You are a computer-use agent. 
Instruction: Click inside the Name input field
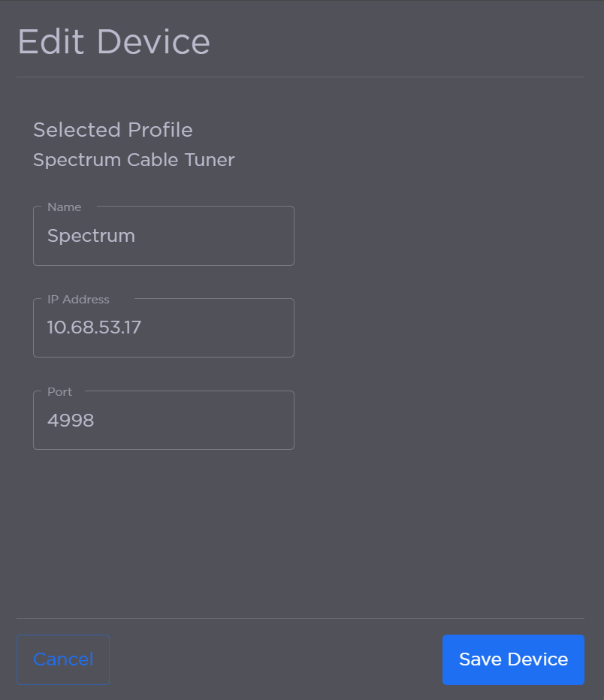[x=164, y=235]
